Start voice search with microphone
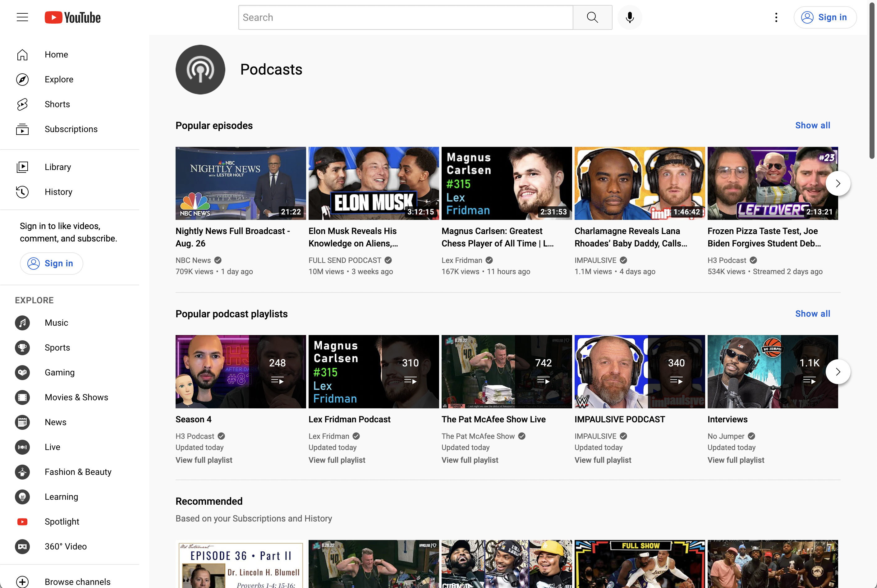 coord(630,17)
